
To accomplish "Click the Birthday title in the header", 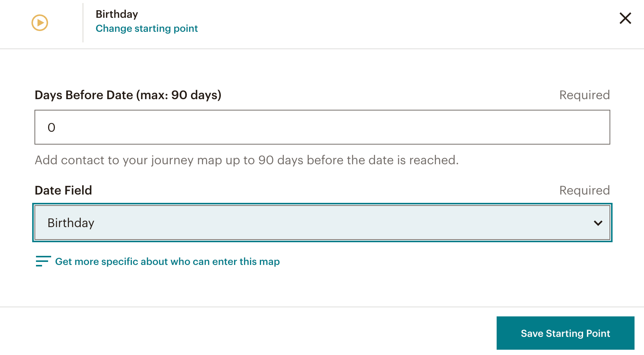I will click(117, 14).
